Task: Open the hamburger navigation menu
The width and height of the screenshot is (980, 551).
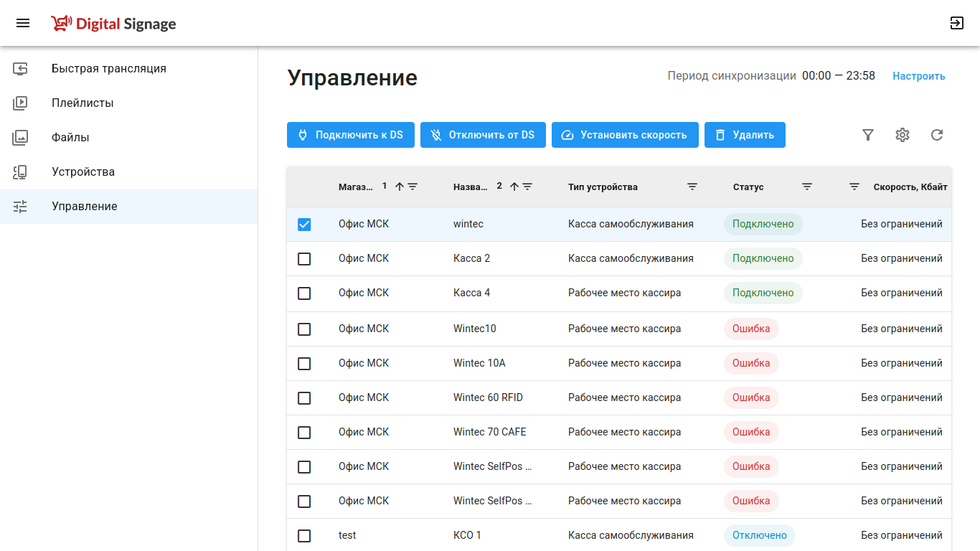Action: click(23, 24)
